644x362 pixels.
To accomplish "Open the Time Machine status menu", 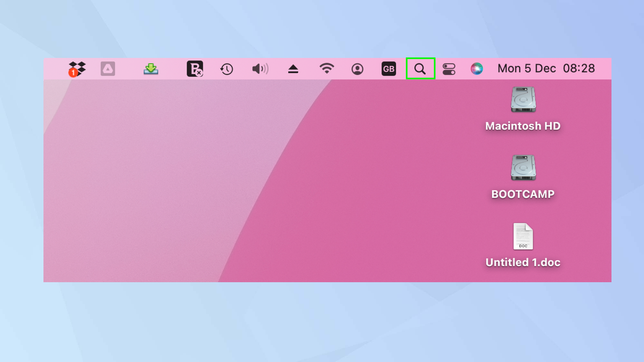I will click(x=226, y=68).
